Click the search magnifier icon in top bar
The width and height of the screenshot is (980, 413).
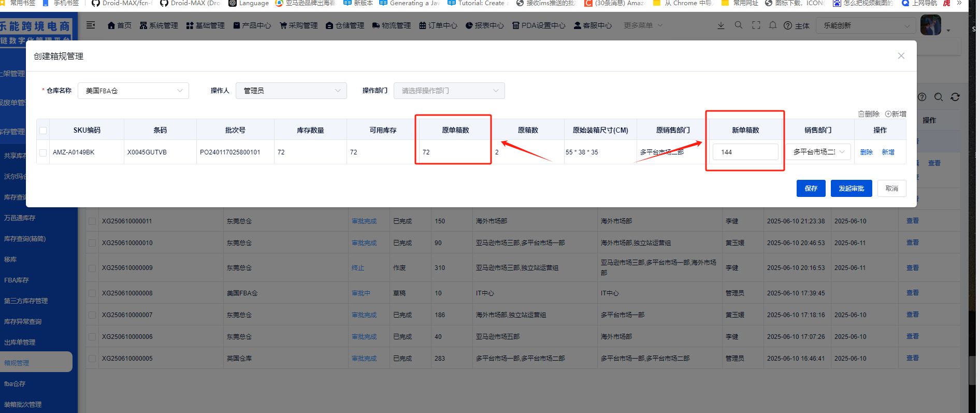[739, 25]
